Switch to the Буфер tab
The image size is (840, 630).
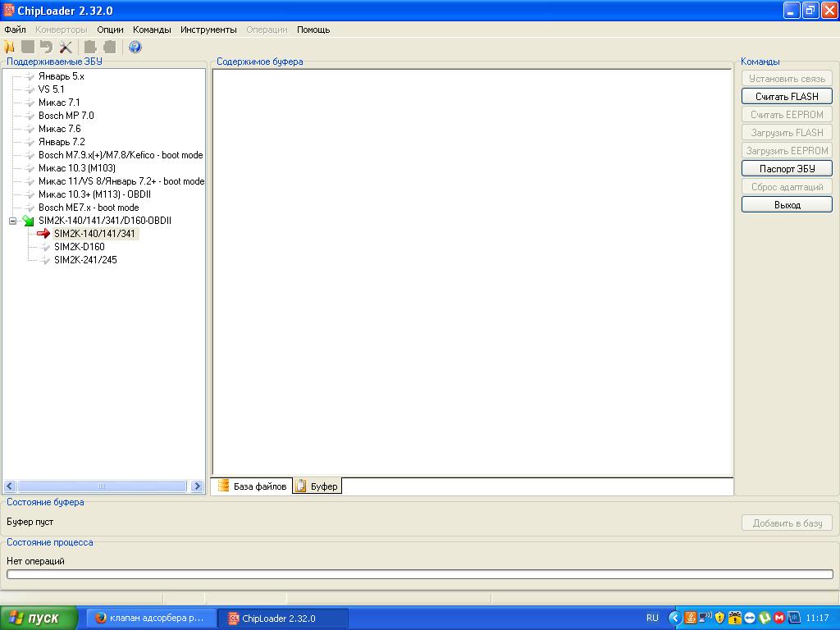317,486
